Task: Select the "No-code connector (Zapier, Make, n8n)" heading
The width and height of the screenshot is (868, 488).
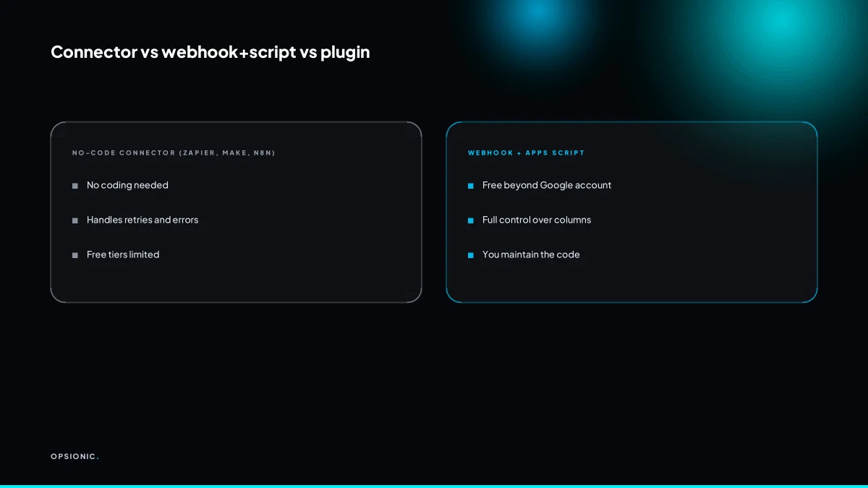Action: 174,153
